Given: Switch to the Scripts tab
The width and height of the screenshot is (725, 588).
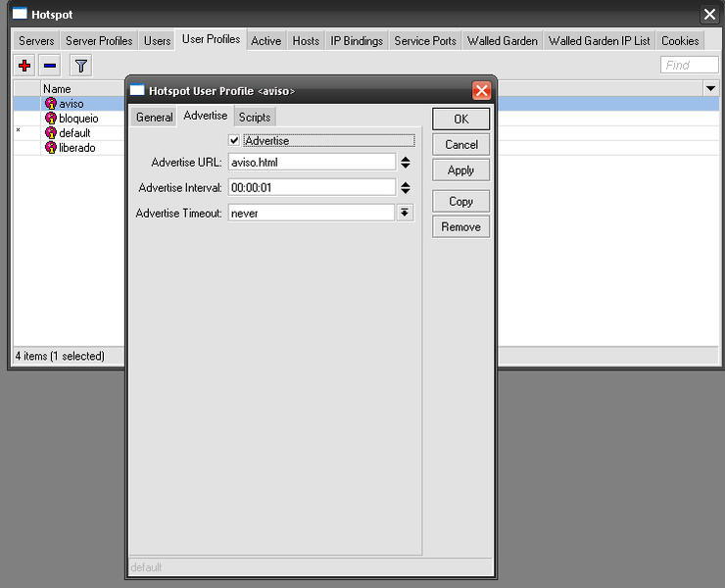Looking at the screenshot, I should (x=255, y=117).
